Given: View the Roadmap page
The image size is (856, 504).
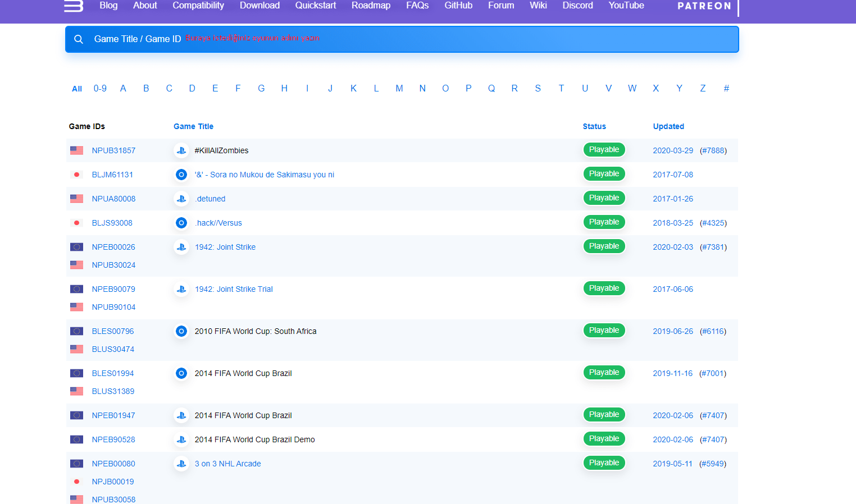Looking at the screenshot, I should pyautogui.click(x=371, y=6).
